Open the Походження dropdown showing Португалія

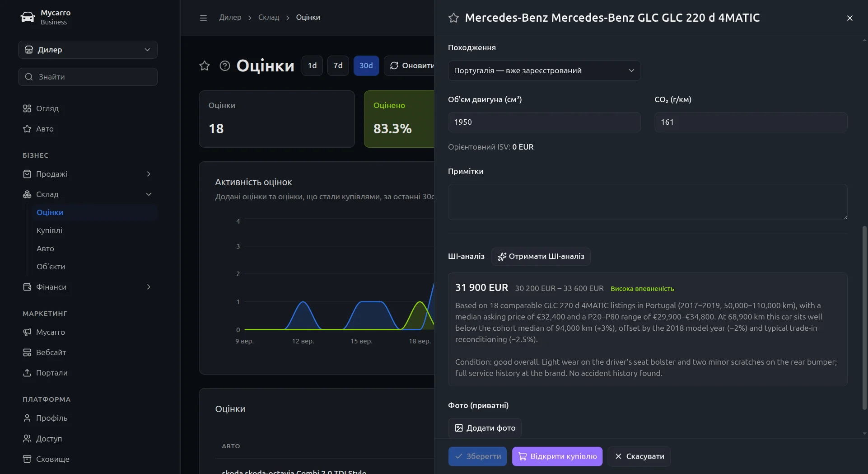click(544, 70)
